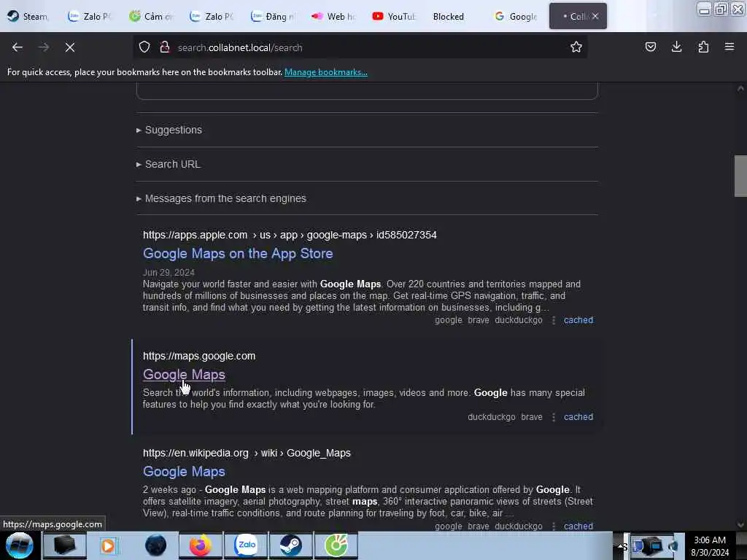747x560 pixels.
Task: Open Firefox from the taskbar
Action: [x=201, y=545]
